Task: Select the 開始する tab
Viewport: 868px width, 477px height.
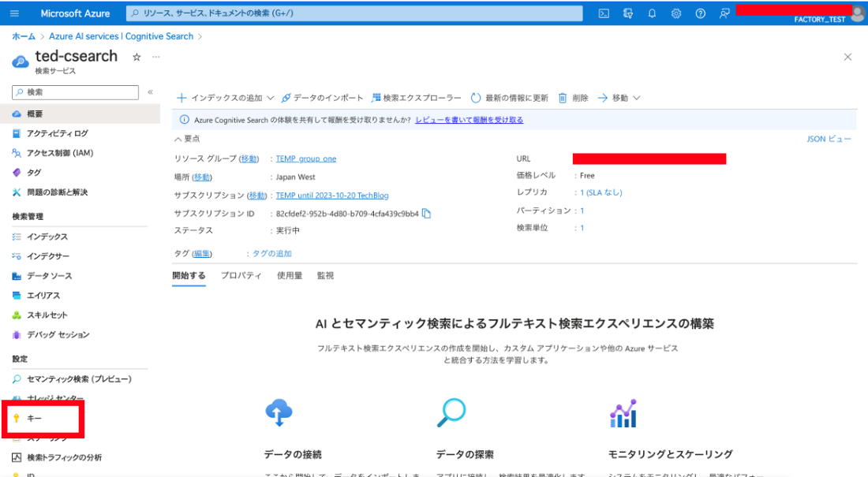Action: click(189, 276)
